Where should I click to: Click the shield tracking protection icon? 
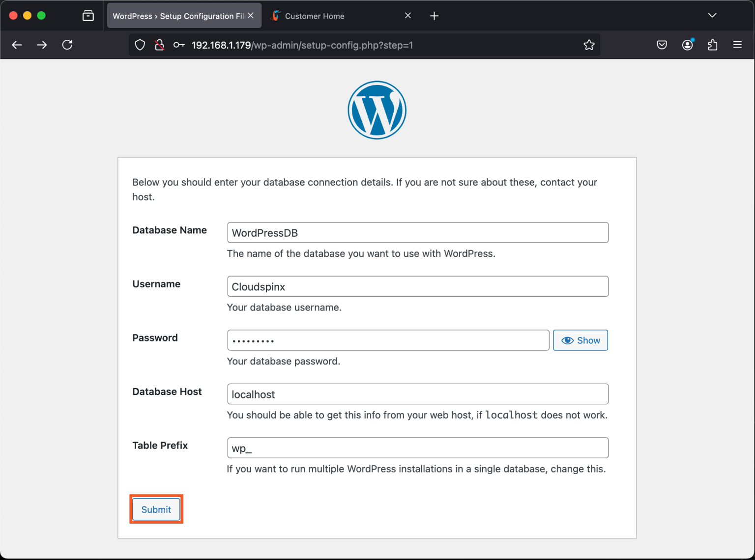140,45
